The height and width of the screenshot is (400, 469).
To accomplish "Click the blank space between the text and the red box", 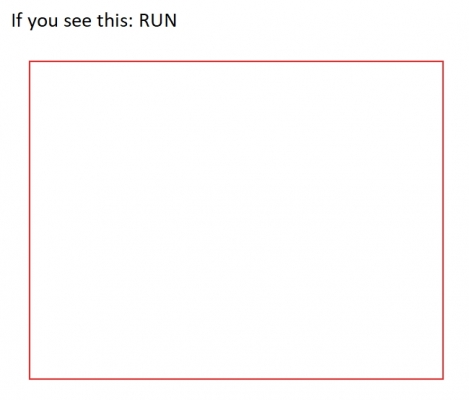I will point(236,45).
